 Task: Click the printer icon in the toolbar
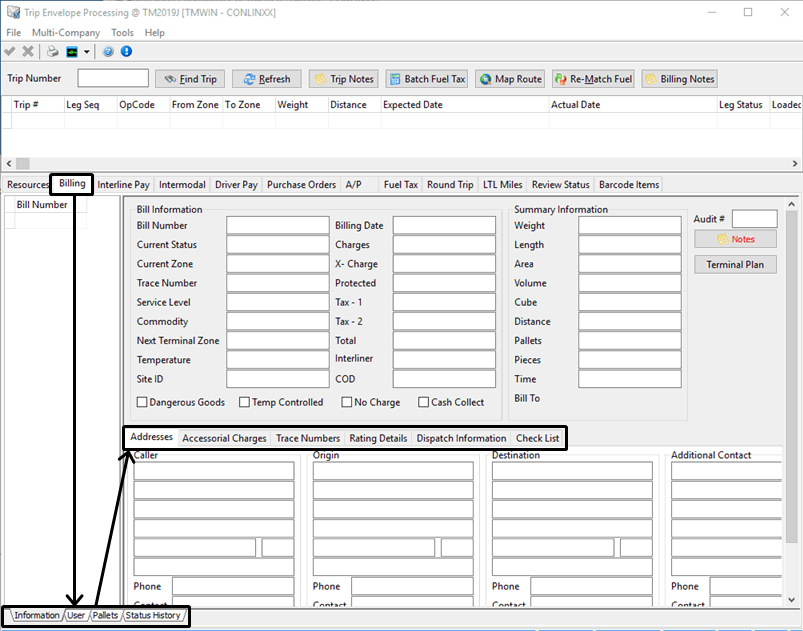point(53,51)
